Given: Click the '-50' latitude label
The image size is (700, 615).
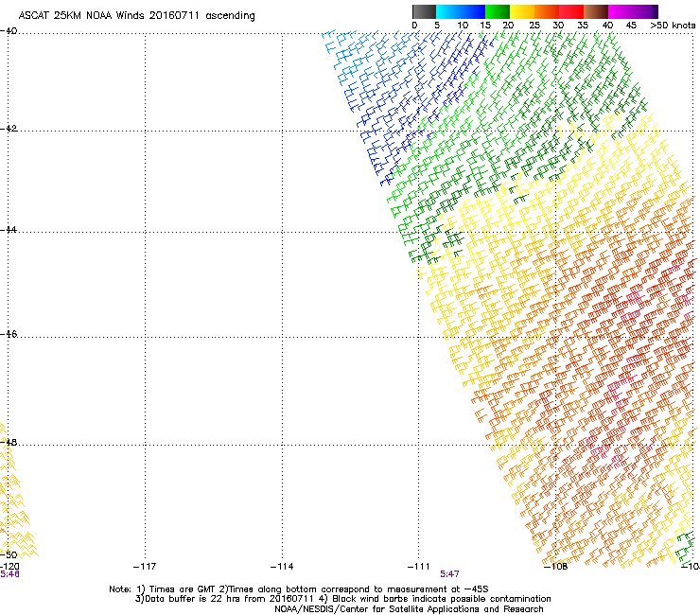Looking at the screenshot, I should (x=9, y=554).
